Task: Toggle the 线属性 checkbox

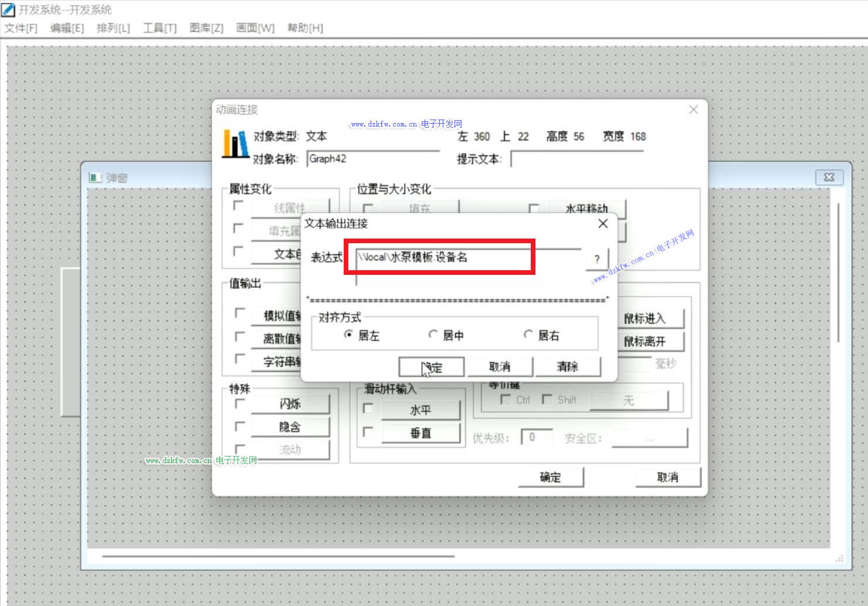Action: point(238,206)
